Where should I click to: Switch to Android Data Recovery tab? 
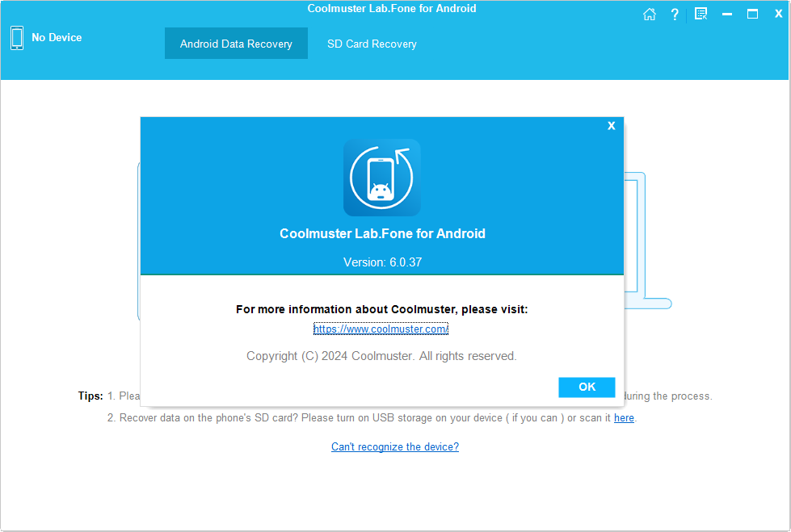tap(236, 44)
